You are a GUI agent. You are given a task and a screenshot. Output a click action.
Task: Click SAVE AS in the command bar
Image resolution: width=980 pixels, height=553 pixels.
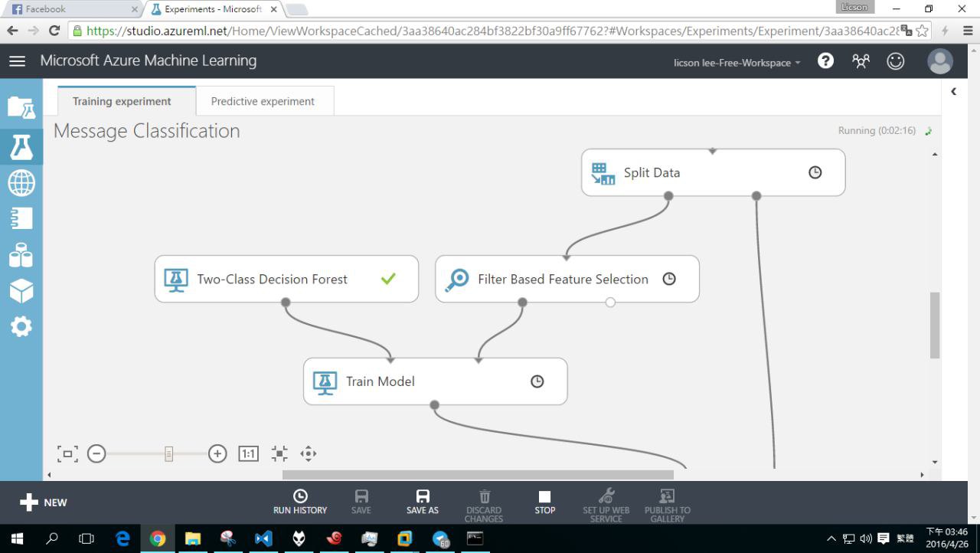pos(423,502)
